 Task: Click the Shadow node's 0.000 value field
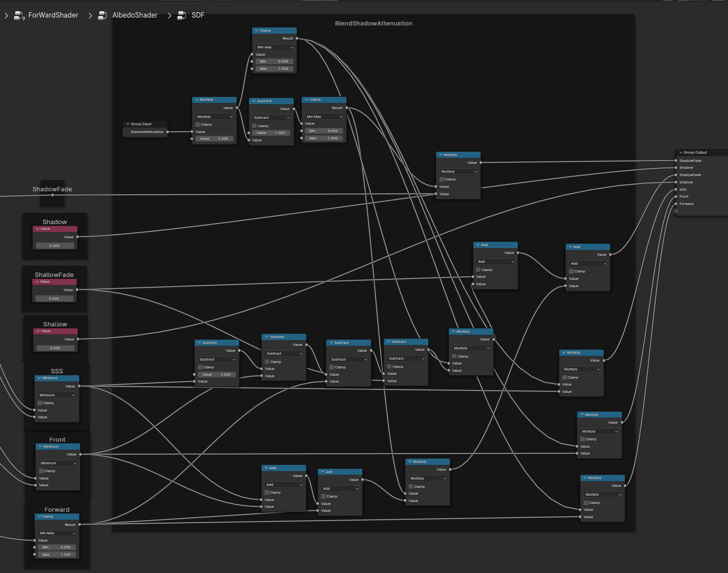55,246
